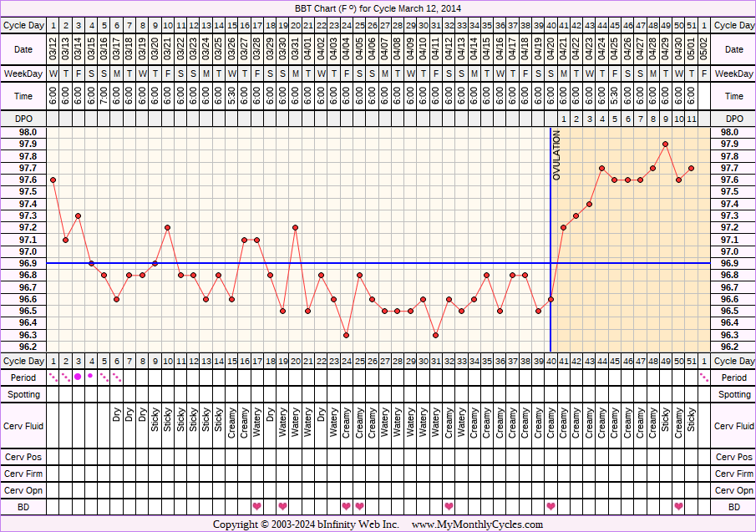Select the 96.3 temperature point on cycle day 24
The image size is (756, 532).
(x=347, y=335)
